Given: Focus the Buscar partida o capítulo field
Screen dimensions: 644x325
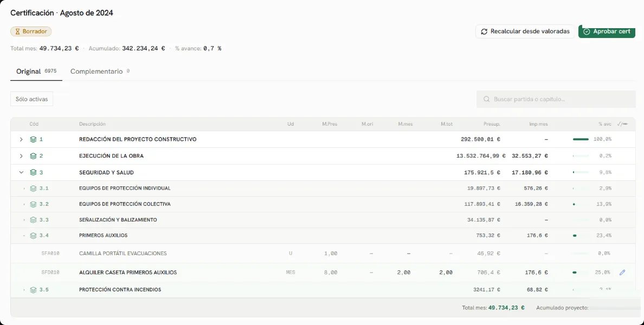Looking at the screenshot, I should click(556, 99).
